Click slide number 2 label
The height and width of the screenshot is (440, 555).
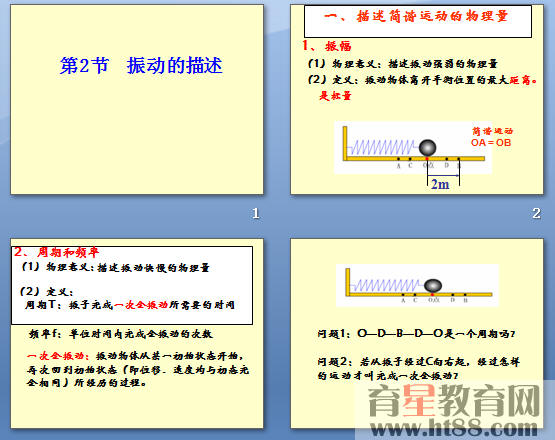point(536,213)
